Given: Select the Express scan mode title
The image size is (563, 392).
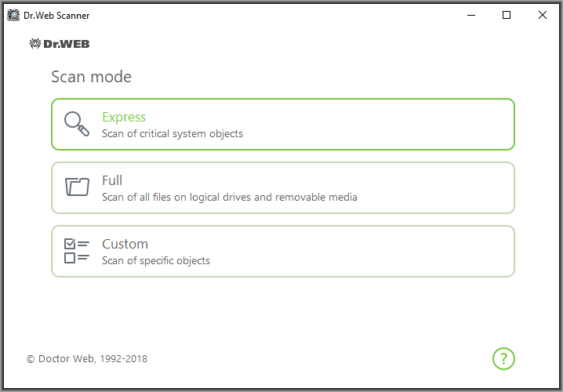Looking at the screenshot, I should [x=124, y=117].
